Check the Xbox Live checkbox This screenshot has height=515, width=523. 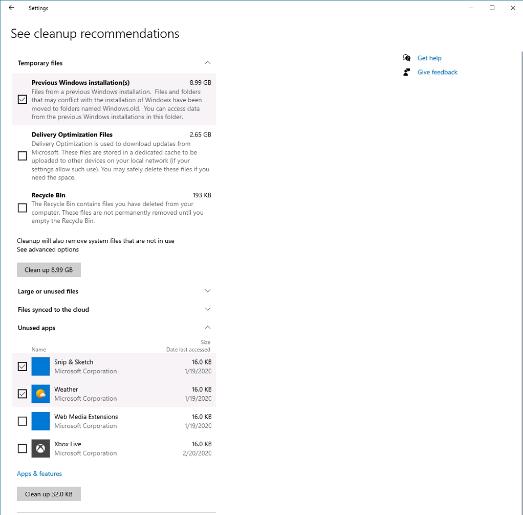pyautogui.click(x=22, y=448)
